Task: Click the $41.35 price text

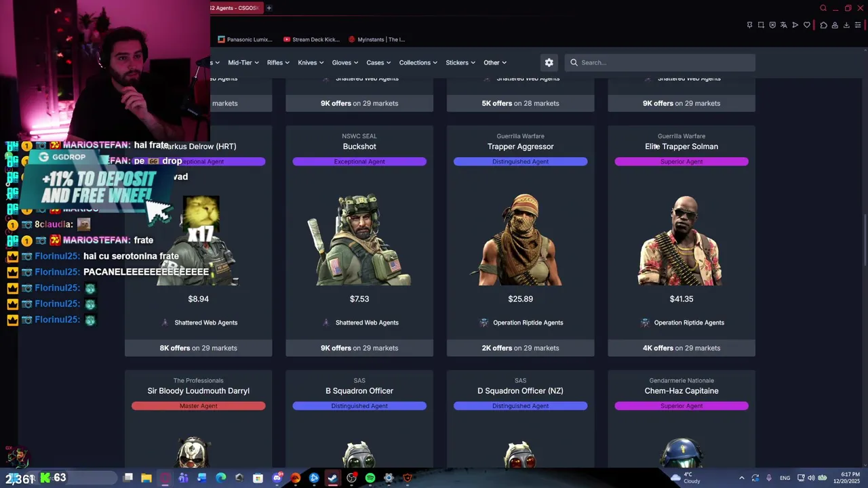Action: 682,299
